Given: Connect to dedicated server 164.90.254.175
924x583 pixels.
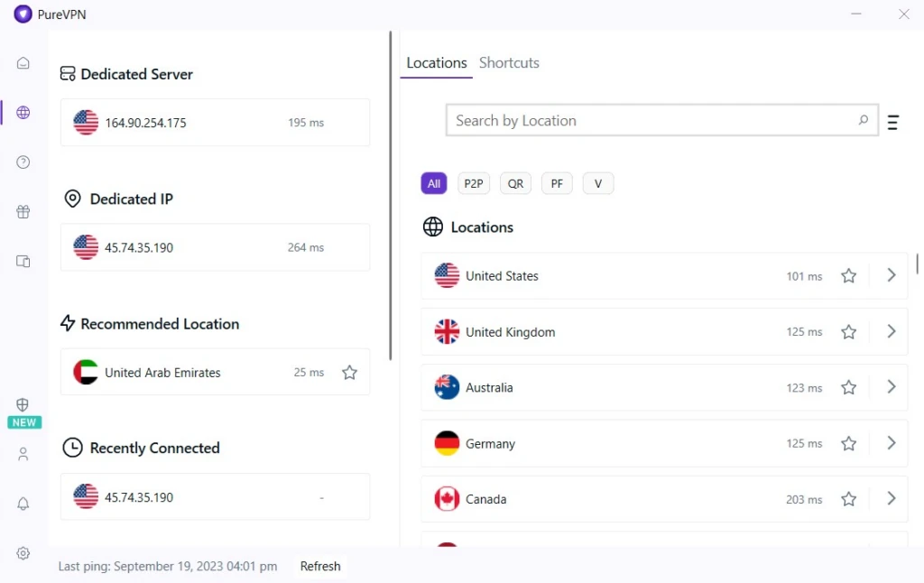Looking at the screenshot, I should click(215, 123).
